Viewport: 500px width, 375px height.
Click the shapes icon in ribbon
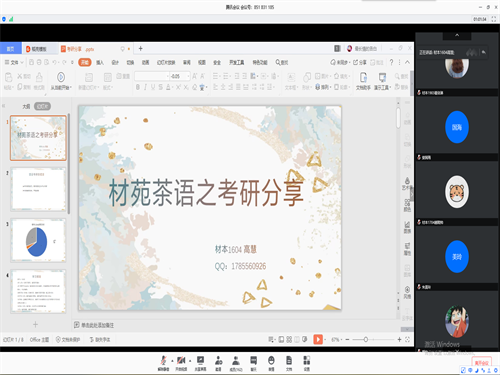(x=306, y=77)
